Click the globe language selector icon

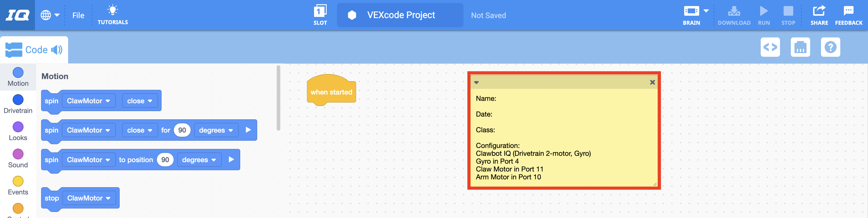pos(46,15)
